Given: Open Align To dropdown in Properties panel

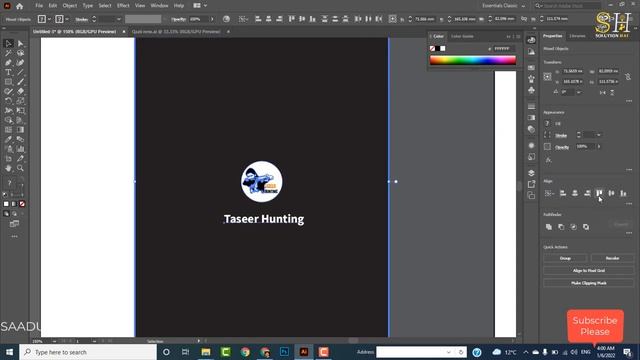Looking at the screenshot, I should tap(549, 193).
